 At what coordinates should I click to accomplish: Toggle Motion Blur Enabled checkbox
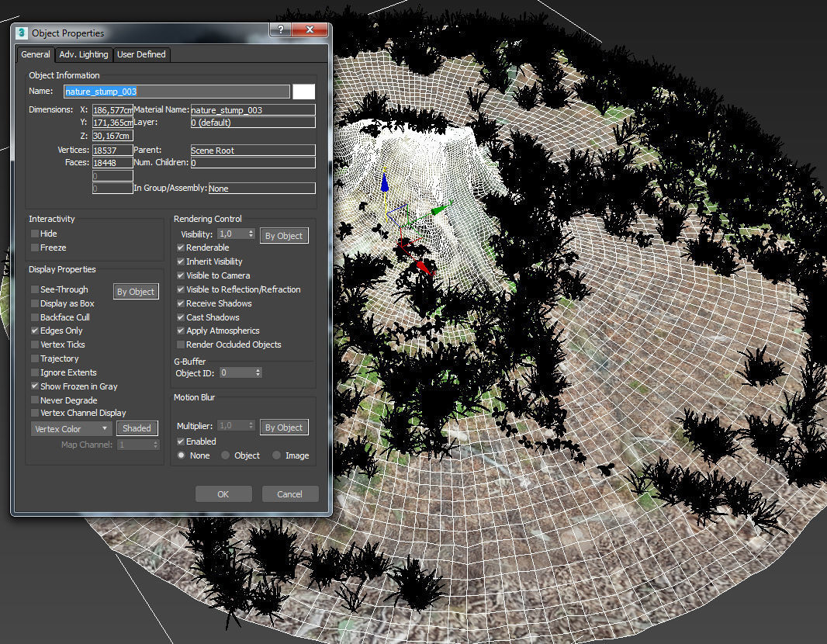point(181,441)
